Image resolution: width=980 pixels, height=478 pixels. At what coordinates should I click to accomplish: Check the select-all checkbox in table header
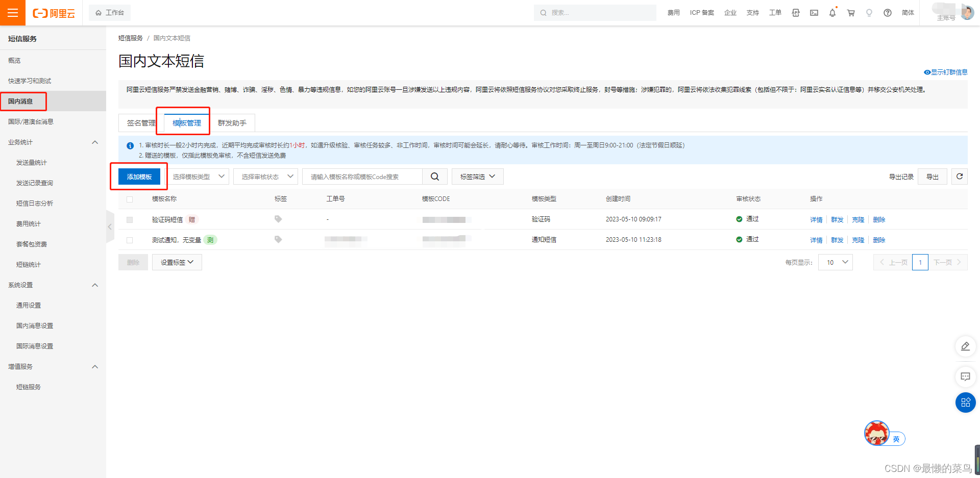(x=130, y=199)
